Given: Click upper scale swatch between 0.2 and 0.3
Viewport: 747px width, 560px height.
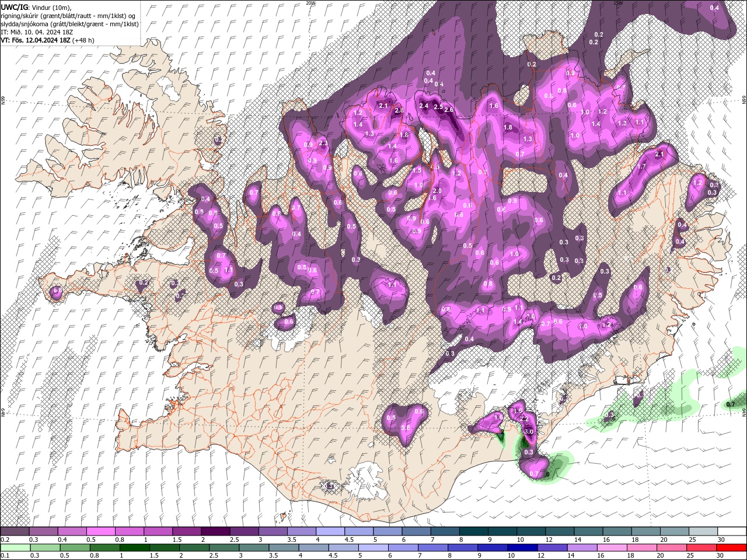Looking at the screenshot, I should click(x=15, y=532).
